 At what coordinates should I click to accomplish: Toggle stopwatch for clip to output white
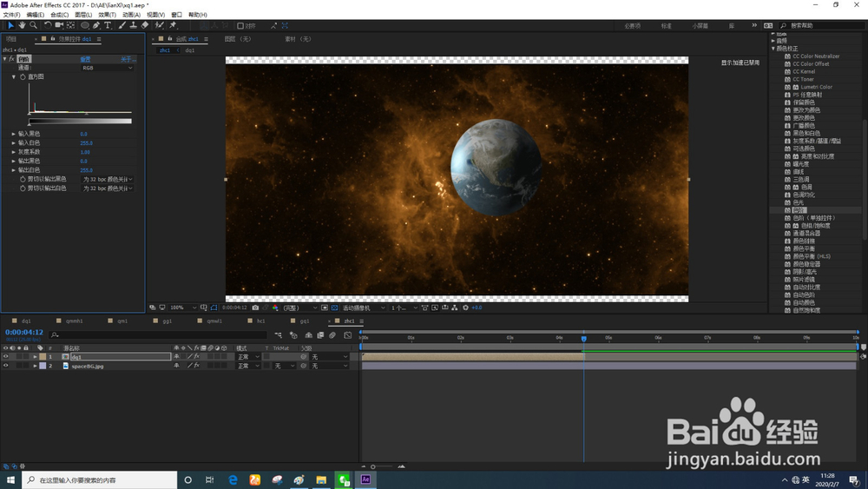click(x=23, y=188)
